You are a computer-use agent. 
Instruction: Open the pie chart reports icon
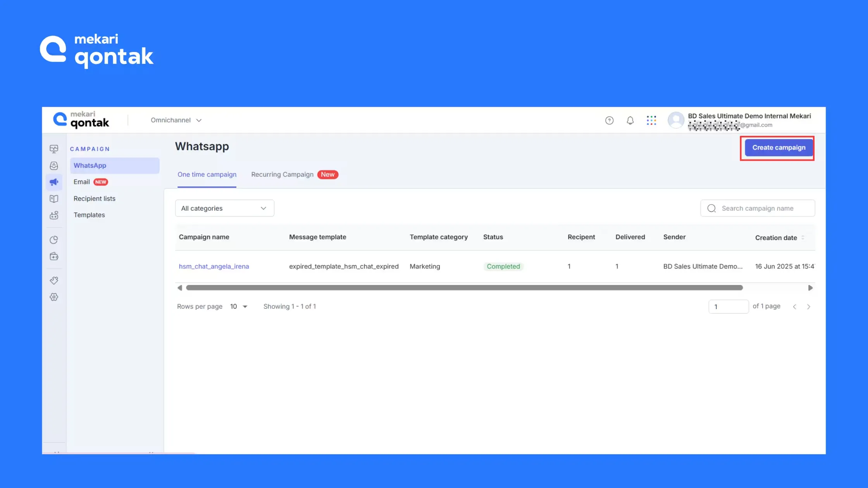[54, 240]
